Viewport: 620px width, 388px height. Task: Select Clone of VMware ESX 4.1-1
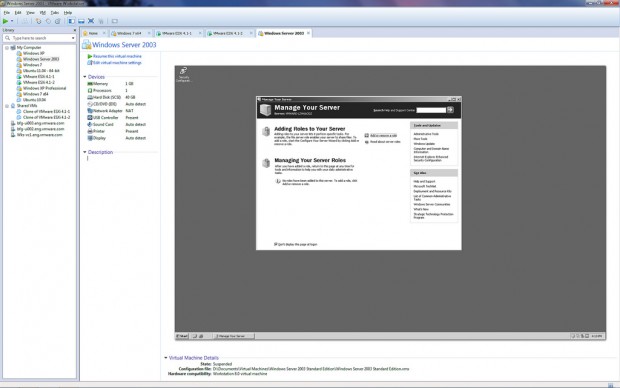[46, 112]
